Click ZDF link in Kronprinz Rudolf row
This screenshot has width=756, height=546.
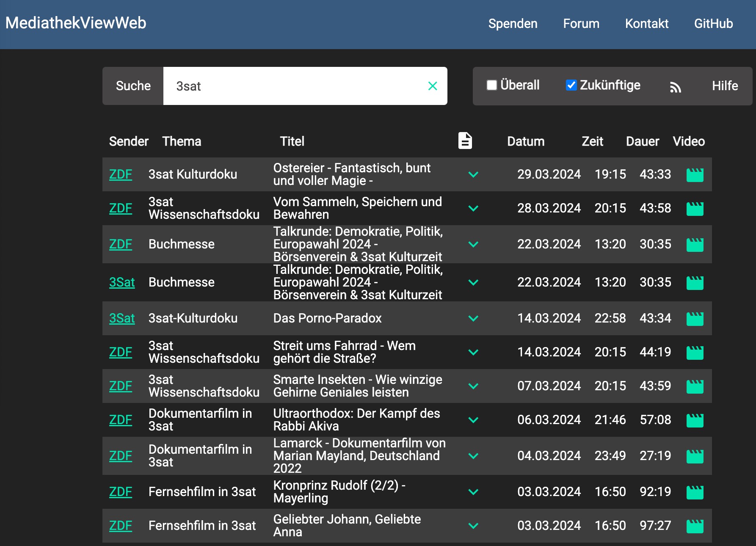click(121, 492)
